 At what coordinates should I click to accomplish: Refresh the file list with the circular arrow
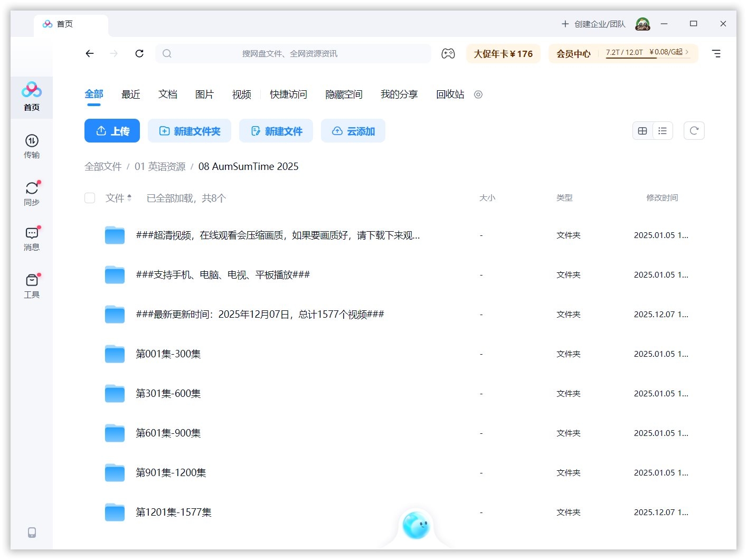coord(694,130)
